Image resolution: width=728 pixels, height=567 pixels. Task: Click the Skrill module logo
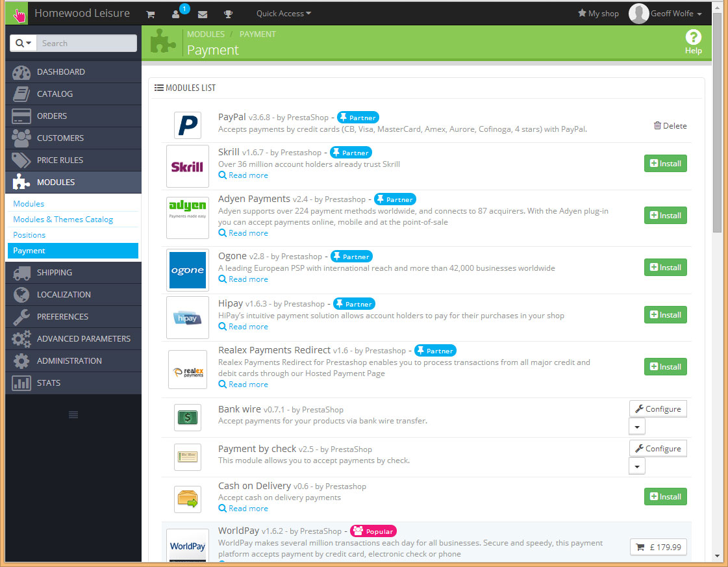(x=188, y=166)
